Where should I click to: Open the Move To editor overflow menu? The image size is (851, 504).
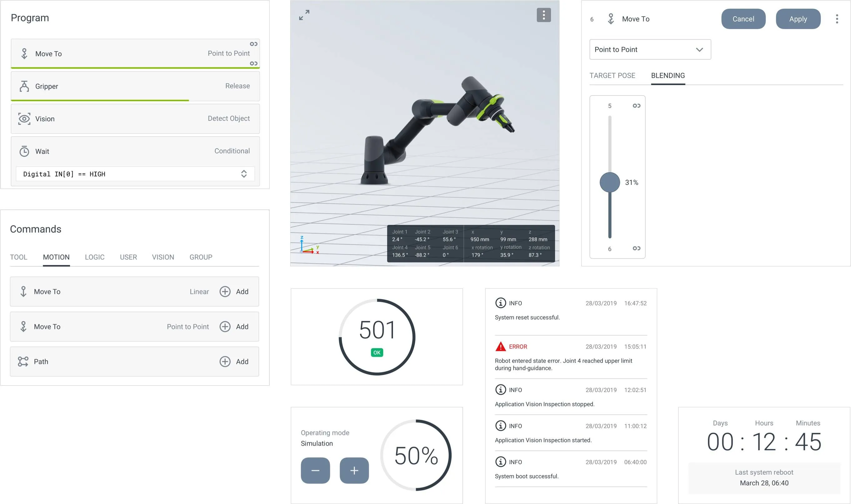[837, 19]
